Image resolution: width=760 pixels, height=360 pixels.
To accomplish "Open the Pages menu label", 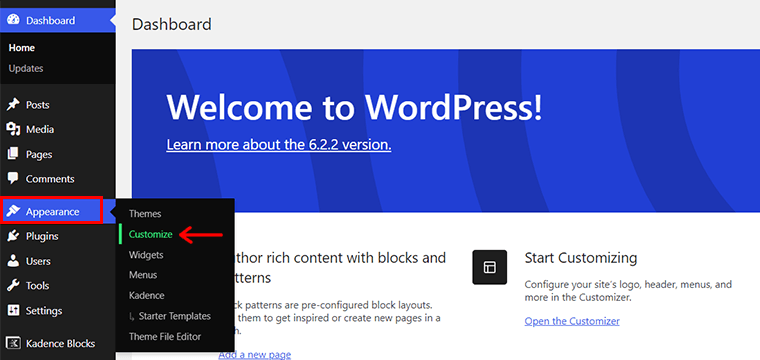I will (x=39, y=155).
